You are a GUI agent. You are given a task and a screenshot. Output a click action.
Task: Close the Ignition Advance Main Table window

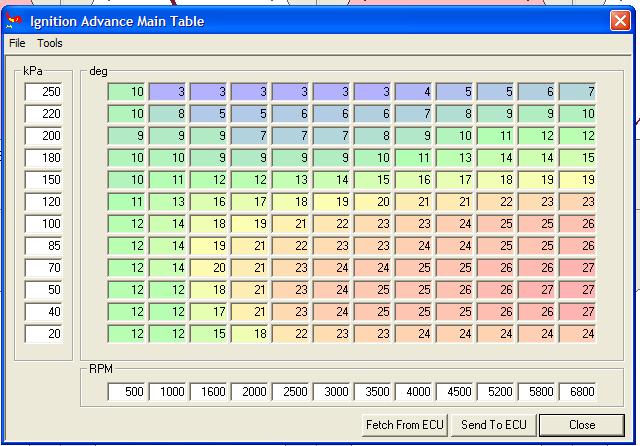coord(620,20)
